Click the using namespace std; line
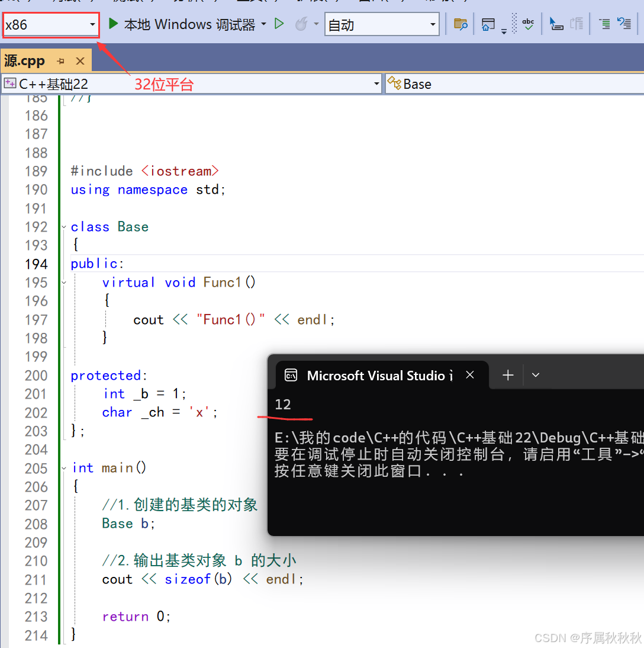Image resolution: width=644 pixels, height=648 pixels. (x=148, y=190)
